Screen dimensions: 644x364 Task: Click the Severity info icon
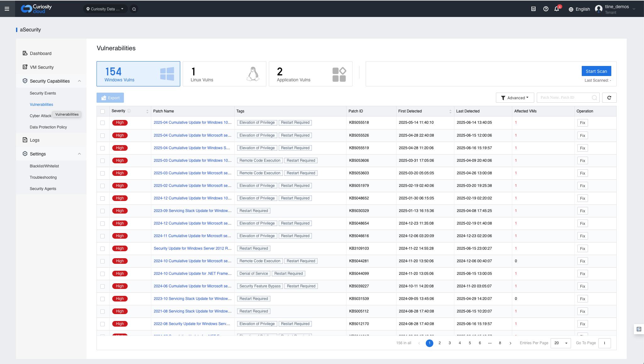tap(129, 111)
